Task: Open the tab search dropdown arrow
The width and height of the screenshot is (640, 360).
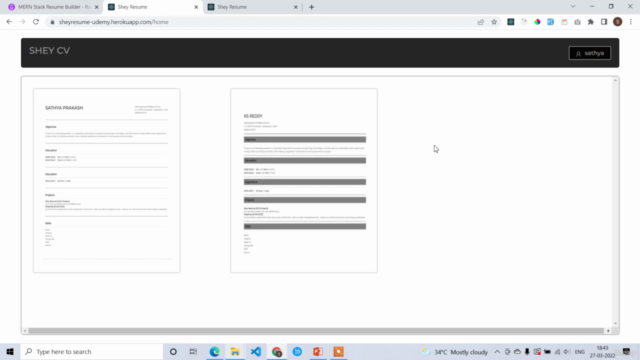Action: (573, 7)
